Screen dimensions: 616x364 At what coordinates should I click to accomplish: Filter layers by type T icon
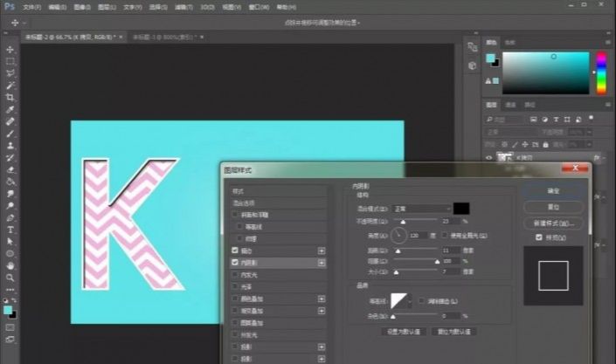556,120
